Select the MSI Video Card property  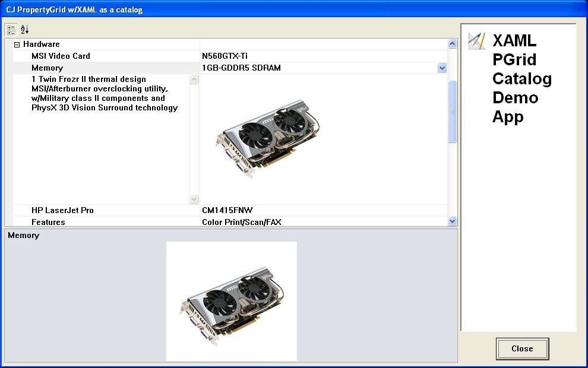point(61,56)
